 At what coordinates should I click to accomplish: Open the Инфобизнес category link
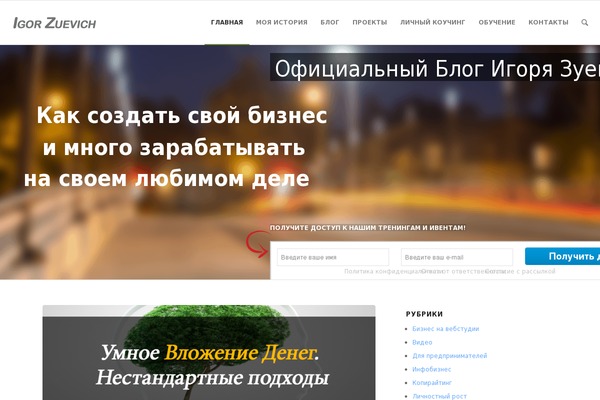click(432, 369)
